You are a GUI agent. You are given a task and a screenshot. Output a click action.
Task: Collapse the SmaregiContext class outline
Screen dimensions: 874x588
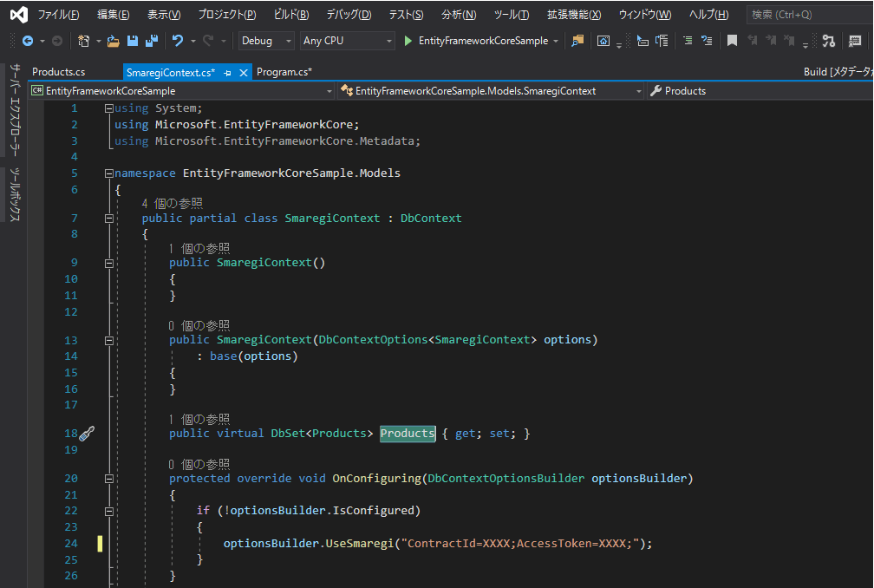click(108, 219)
